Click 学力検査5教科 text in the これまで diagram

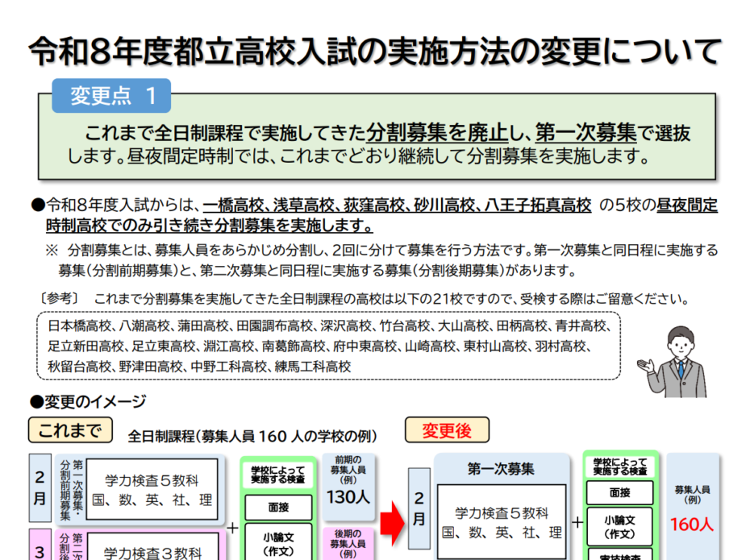pos(152,480)
